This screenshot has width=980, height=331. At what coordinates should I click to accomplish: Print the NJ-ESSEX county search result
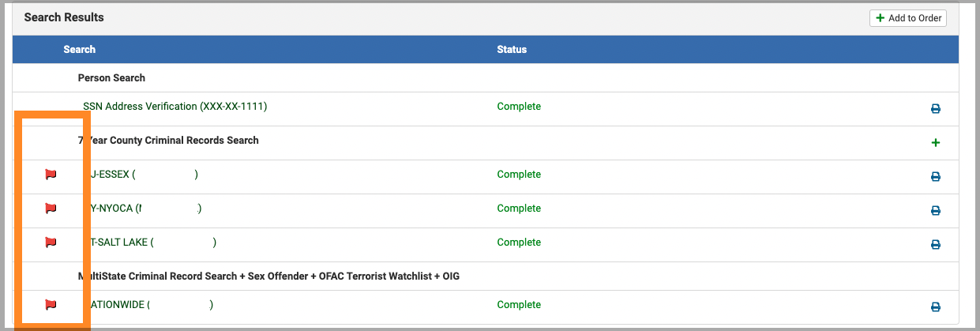[936, 177]
